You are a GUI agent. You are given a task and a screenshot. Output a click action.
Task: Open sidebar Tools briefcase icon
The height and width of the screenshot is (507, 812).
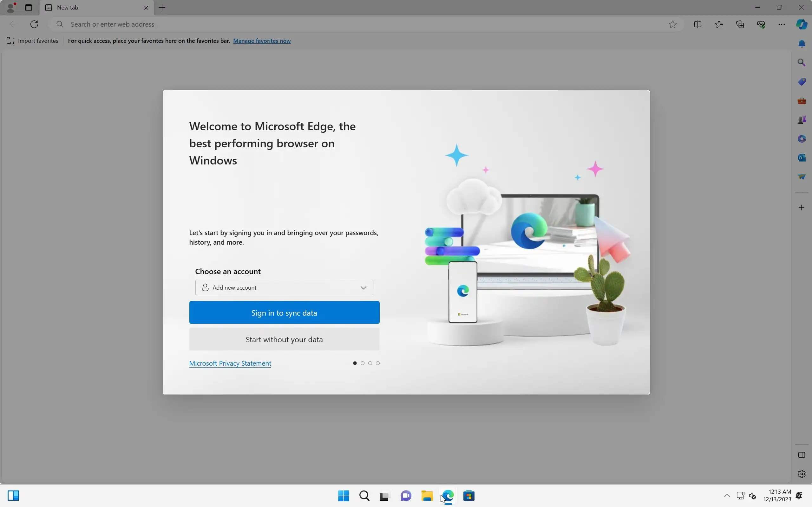[802, 101]
